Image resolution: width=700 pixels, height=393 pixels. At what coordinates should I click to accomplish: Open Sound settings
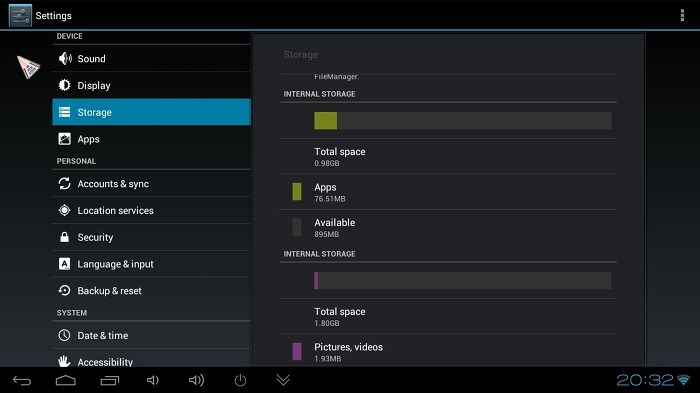[151, 59]
